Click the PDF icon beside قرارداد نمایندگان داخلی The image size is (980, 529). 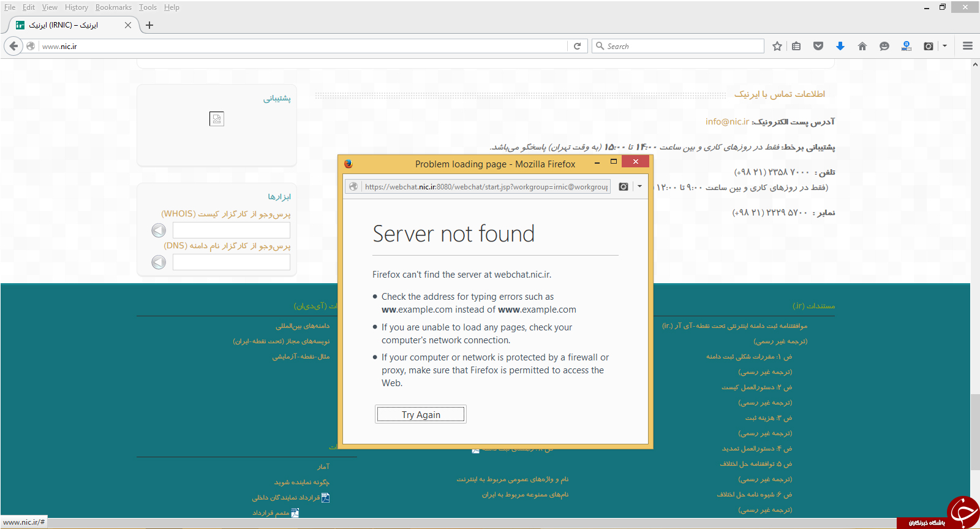coord(325,498)
